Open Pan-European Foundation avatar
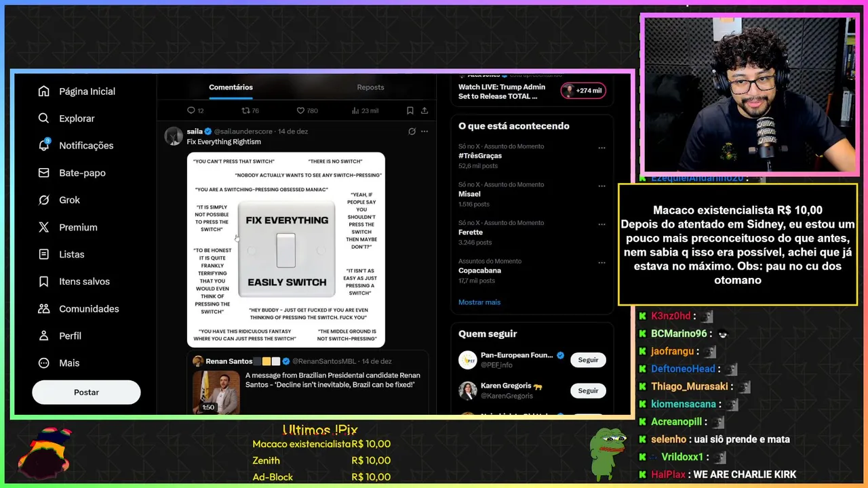868x488 pixels. (x=468, y=360)
